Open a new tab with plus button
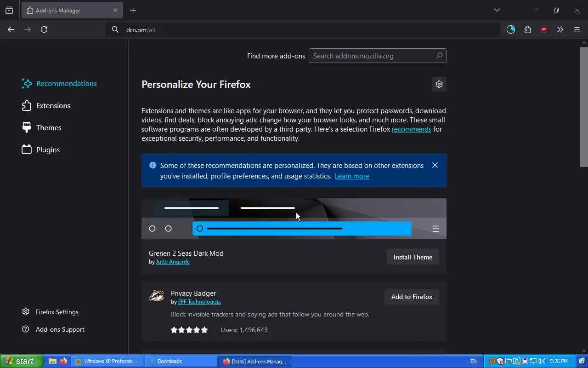This screenshot has width=588, height=368. 133,10
